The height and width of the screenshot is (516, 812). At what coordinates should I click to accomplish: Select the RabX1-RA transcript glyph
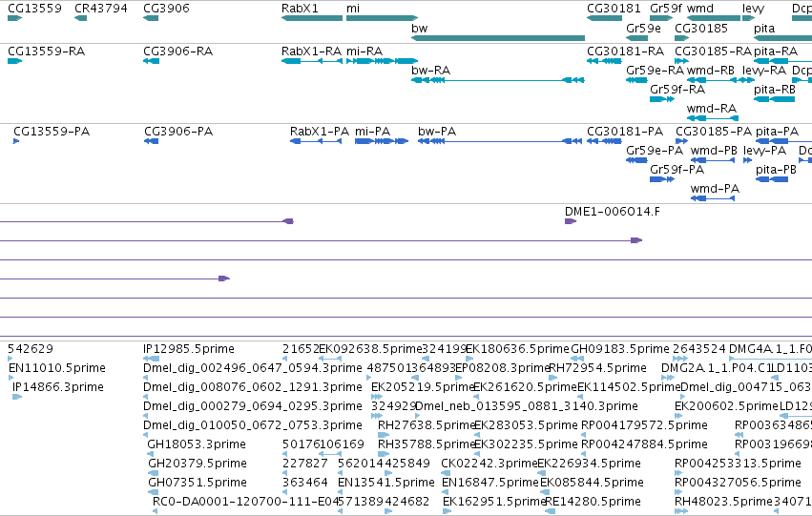pyautogui.click(x=312, y=61)
